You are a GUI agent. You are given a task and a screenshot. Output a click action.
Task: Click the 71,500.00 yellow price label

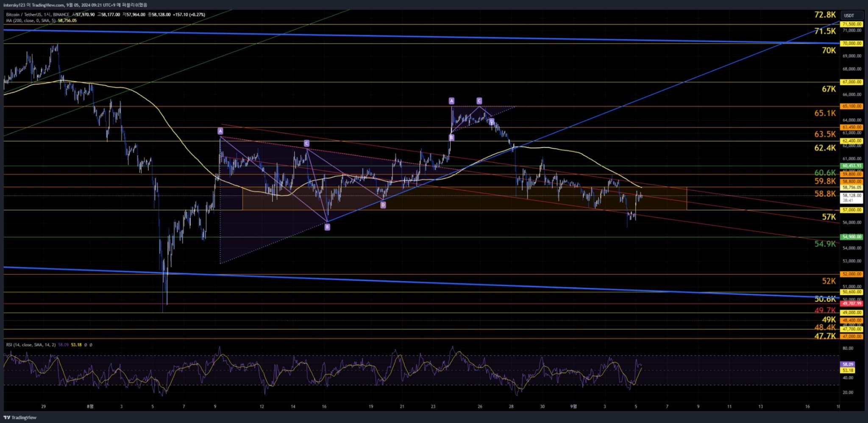(x=852, y=24)
